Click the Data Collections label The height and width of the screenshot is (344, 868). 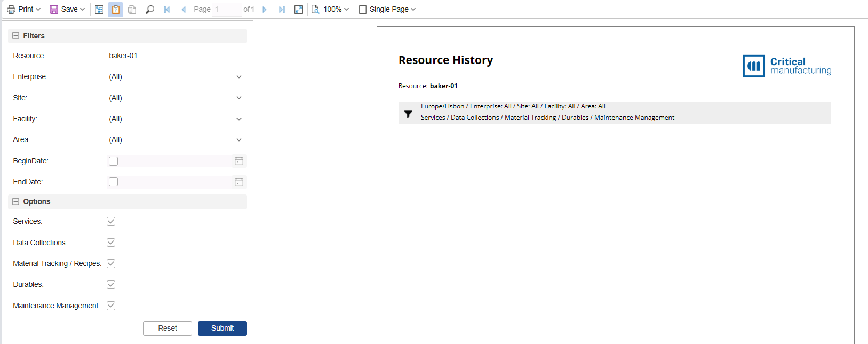[x=40, y=243]
